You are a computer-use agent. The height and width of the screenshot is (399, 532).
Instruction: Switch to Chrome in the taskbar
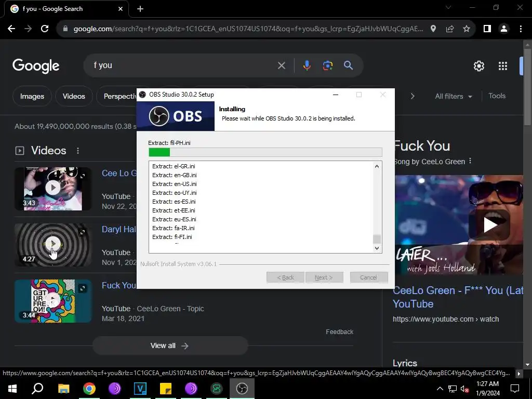(x=89, y=389)
